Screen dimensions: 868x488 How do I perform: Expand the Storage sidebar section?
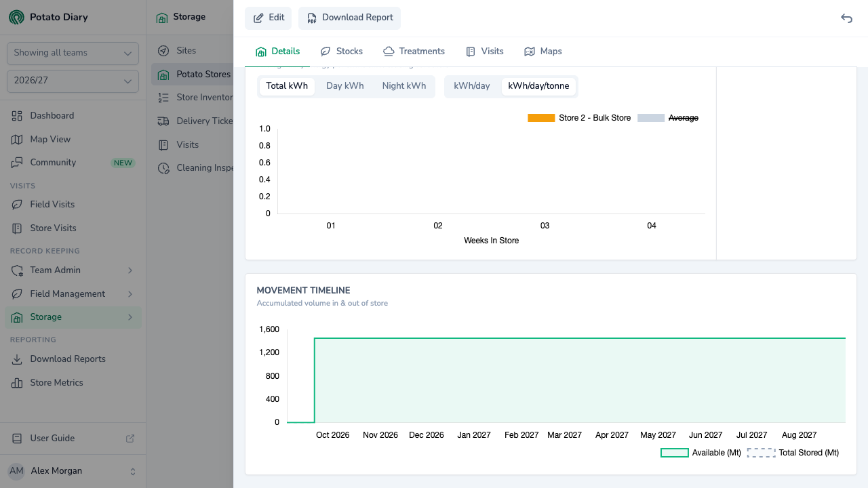click(x=73, y=317)
